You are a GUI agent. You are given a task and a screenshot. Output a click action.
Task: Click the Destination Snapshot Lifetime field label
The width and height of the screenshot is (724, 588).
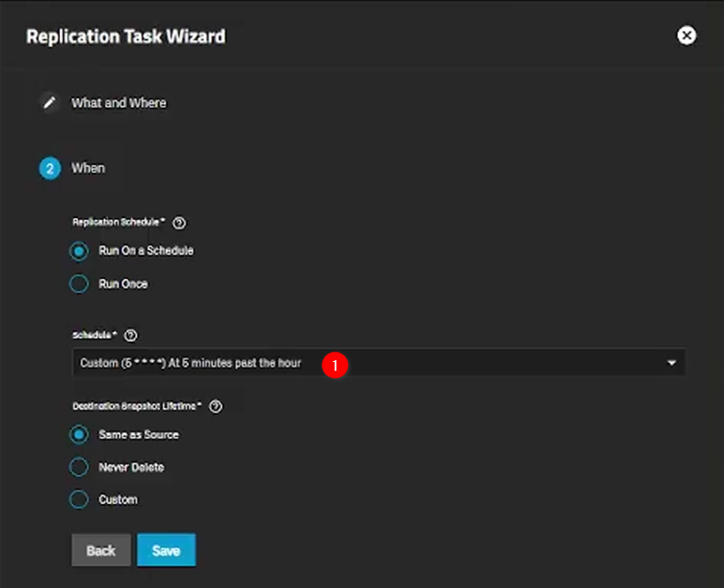click(136, 407)
